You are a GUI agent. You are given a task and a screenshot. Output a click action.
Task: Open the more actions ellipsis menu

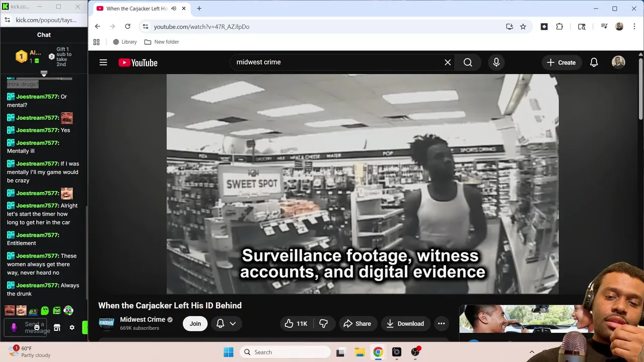click(x=441, y=323)
